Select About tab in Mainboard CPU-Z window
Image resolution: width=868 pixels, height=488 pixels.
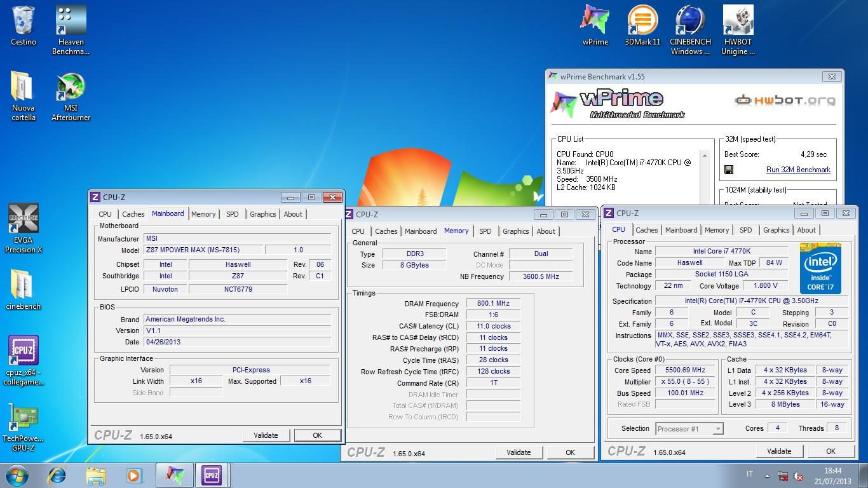click(x=293, y=214)
